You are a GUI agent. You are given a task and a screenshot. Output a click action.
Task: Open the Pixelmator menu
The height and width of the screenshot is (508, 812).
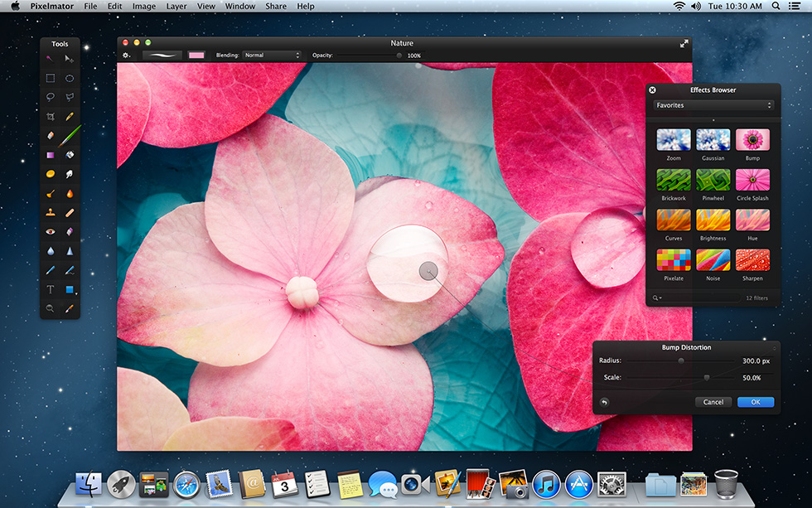click(51, 6)
